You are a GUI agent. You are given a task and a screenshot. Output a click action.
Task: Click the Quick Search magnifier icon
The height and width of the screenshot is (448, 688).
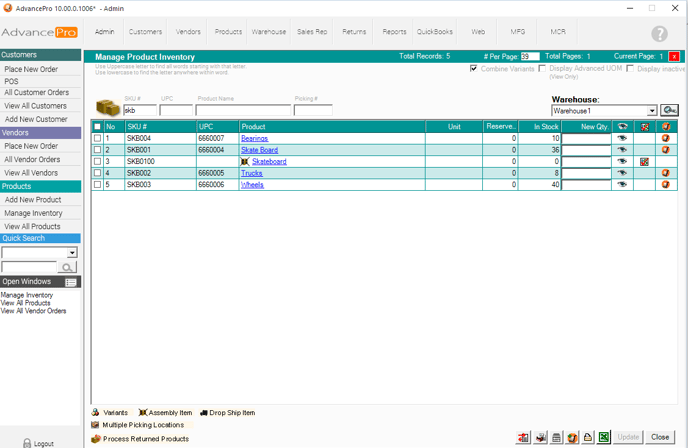(x=68, y=268)
